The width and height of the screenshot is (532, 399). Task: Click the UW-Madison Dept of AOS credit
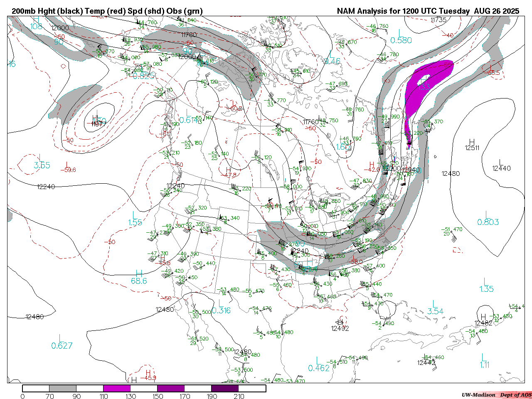coord(496,395)
